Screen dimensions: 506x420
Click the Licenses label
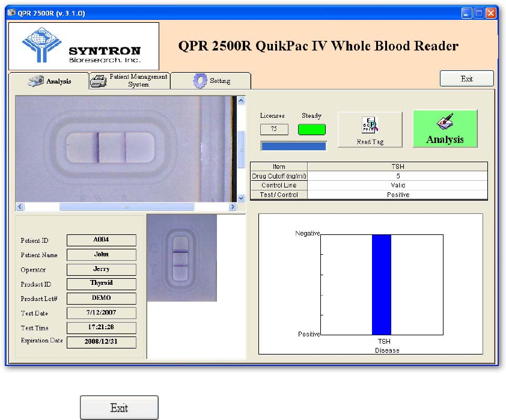point(272,115)
